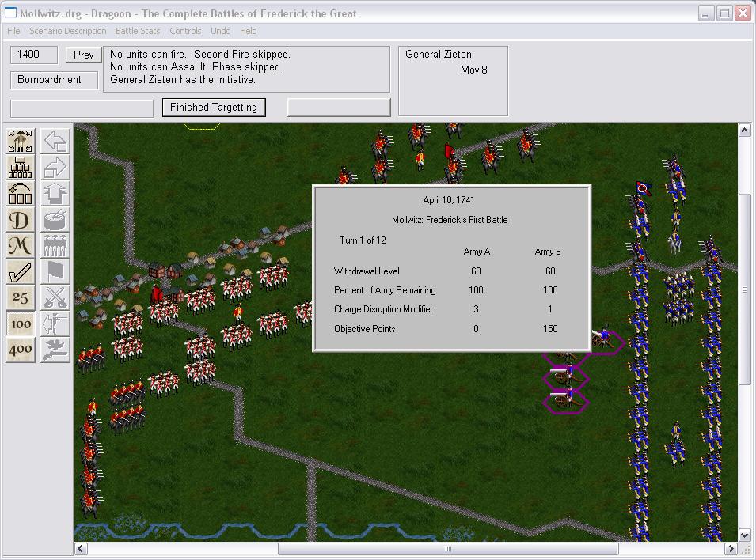756x560 pixels.
Task: Click the "Charge Disruption Modifier" label
Action: pyautogui.click(x=383, y=309)
